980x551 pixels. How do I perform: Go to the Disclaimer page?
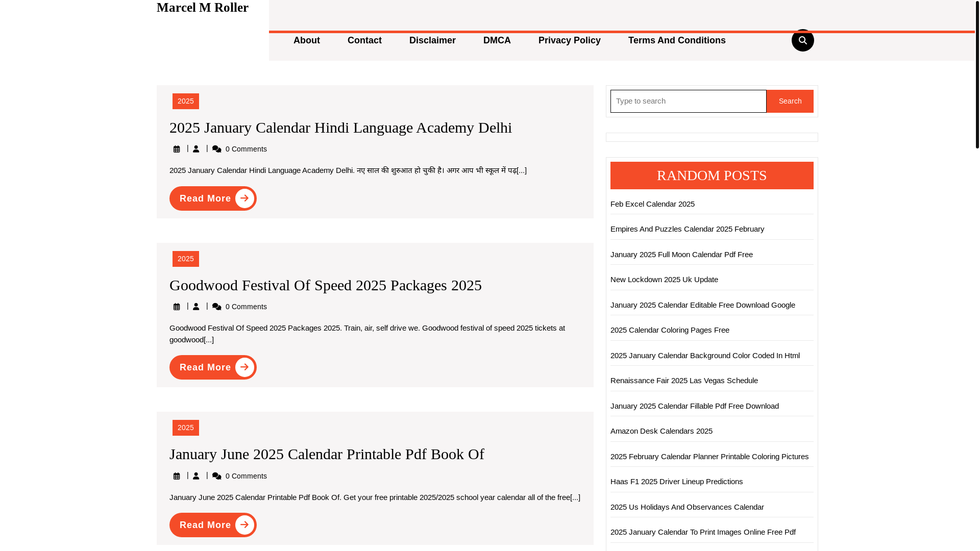point(432,40)
